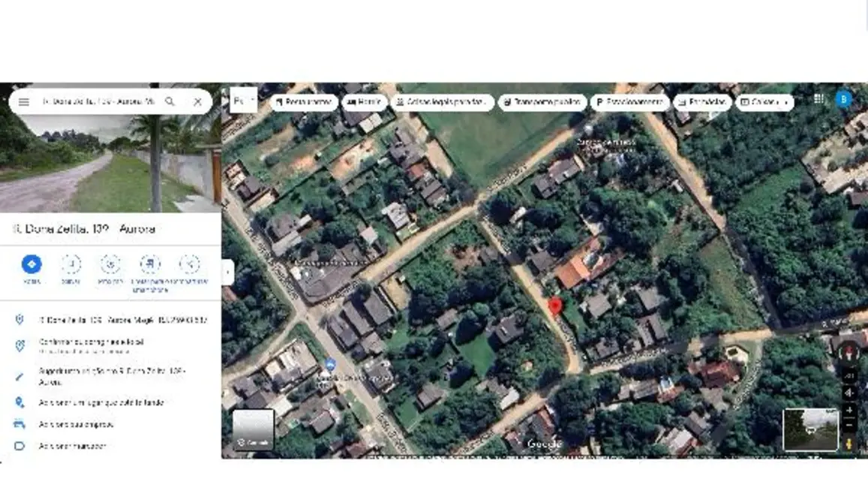Click the Por perto nearby icon
This screenshot has height=488, width=868.
click(x=110, y=265)
